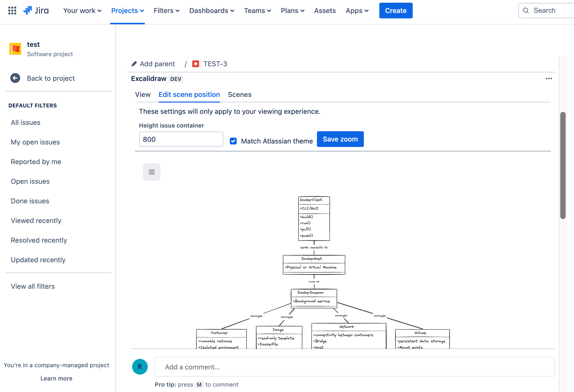Viewport: 574px width, 392px height.
Task: Select Resolved recently filter
Action: 39,240
